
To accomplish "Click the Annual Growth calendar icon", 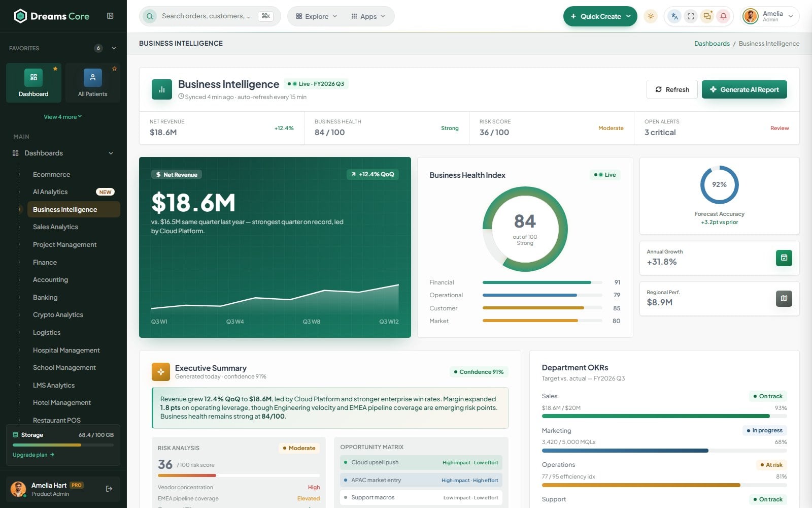I will click(784, 258).
